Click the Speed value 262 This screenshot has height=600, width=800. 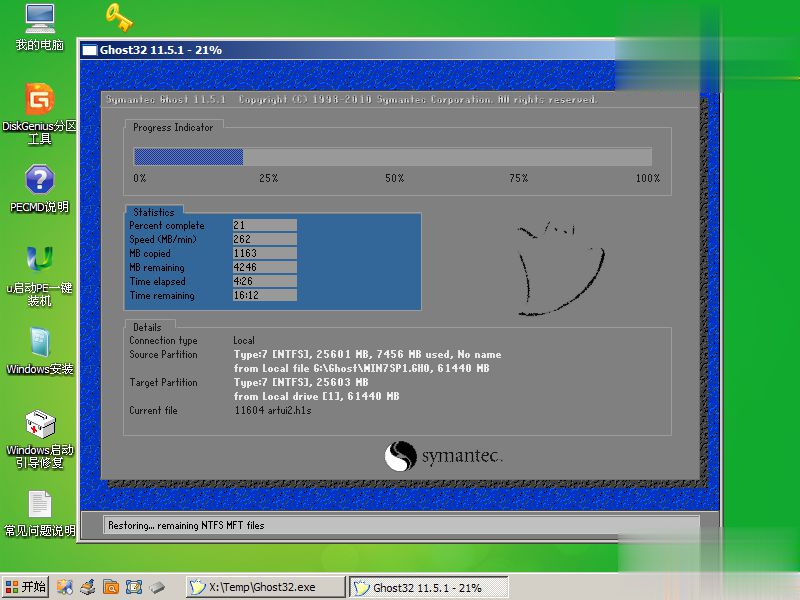pos(264,239)
